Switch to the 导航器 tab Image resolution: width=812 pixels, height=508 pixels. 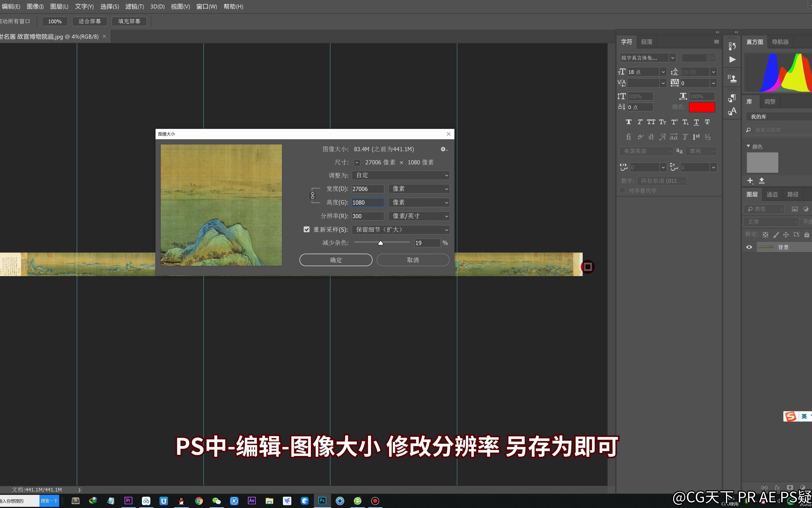click(x=780, y=42)
